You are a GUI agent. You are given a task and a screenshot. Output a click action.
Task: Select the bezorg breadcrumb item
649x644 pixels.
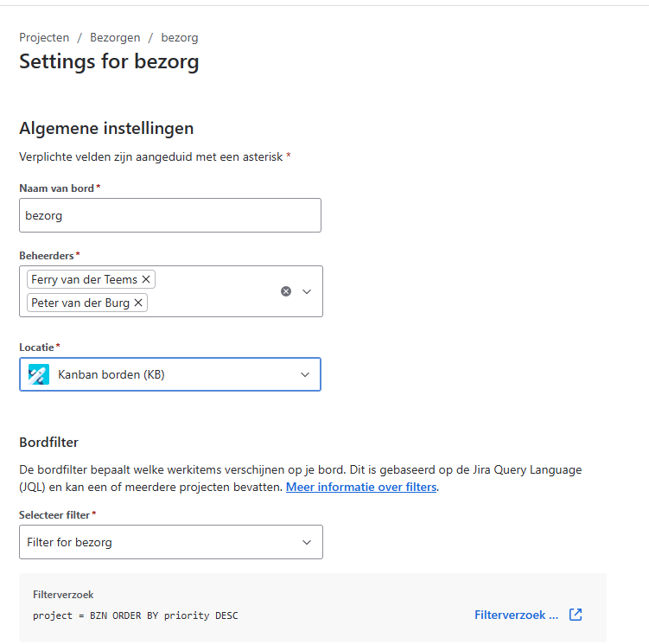180,38
